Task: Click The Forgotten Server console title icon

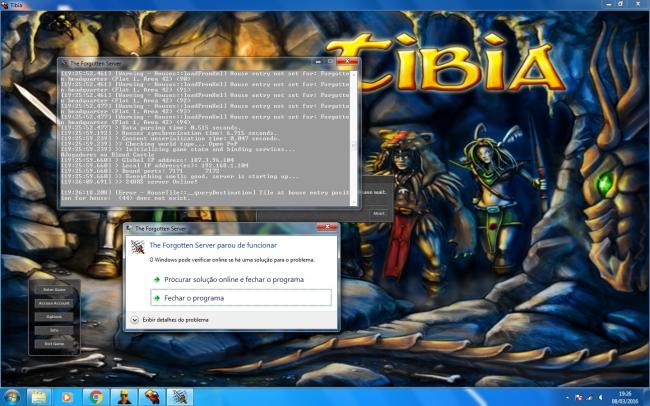Action: 64,63
